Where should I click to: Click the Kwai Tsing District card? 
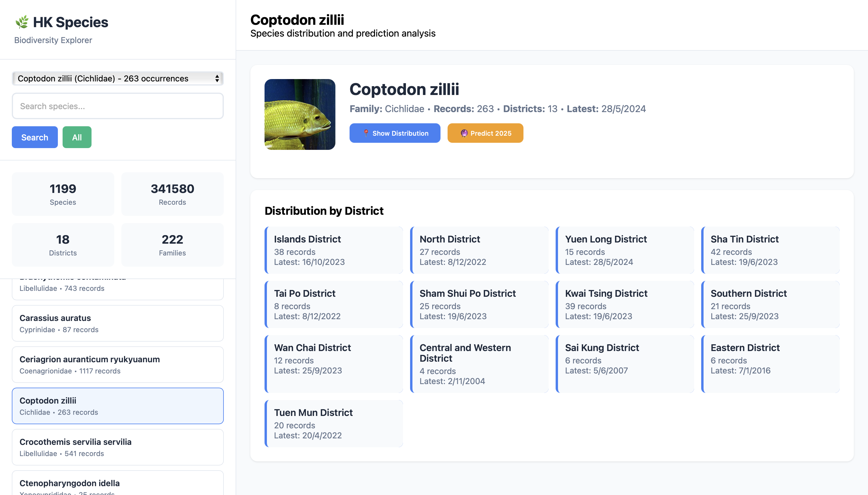click(x=625, y=304)
